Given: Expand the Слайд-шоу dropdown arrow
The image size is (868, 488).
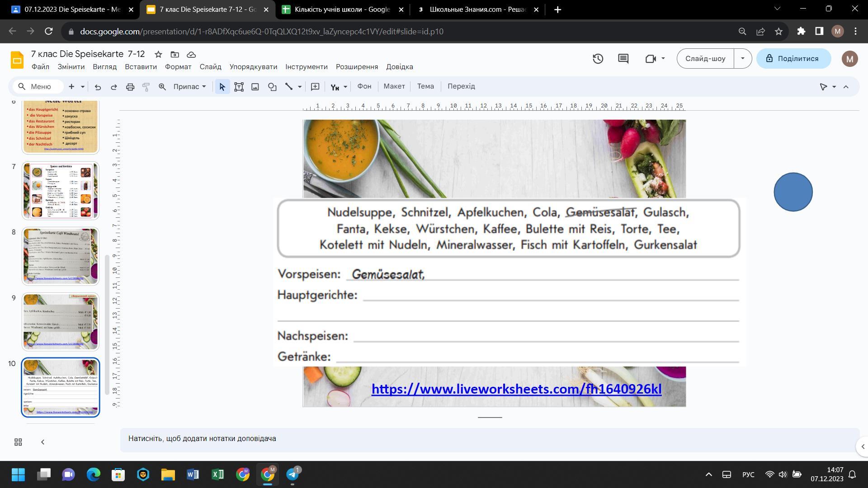Looking at the screenshot, I should (x=742, y=59).
